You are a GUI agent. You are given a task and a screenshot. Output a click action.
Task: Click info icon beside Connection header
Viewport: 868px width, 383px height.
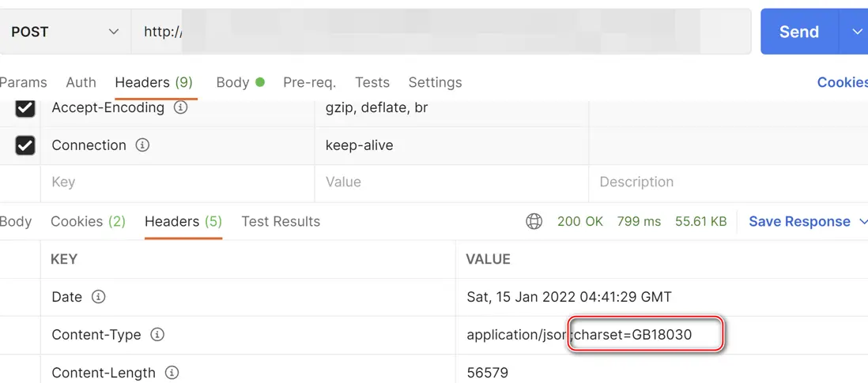click(142, 145)
